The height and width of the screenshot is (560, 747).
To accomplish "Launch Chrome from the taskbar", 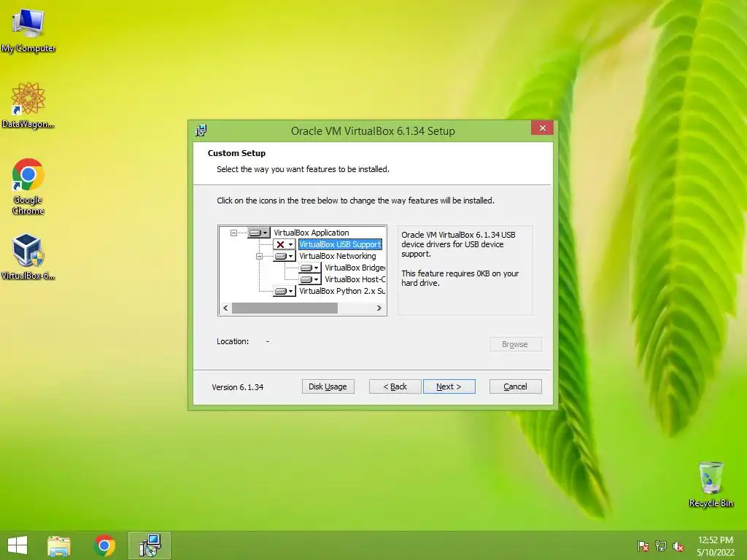I will [104, 545].
